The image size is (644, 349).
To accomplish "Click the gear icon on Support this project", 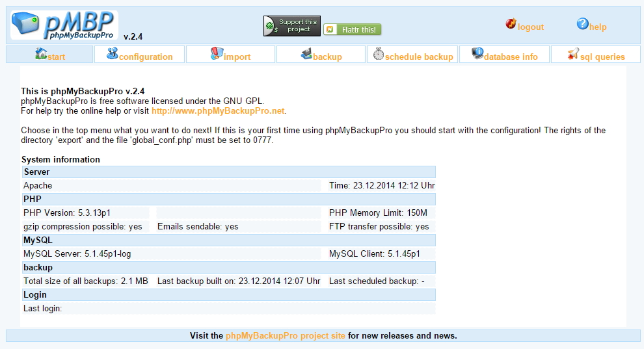I will (270, 26).
